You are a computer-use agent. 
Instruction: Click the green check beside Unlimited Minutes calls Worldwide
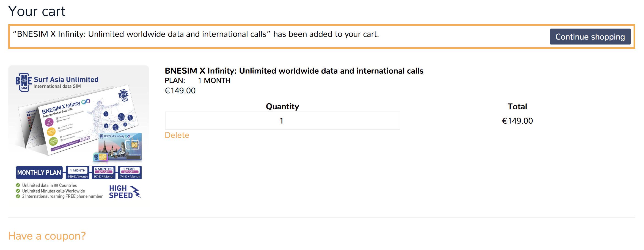coord(18,191)
